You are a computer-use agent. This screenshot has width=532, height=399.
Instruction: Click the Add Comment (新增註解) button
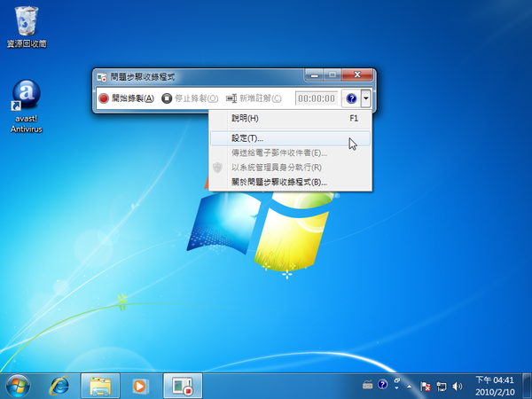point(254,98)
